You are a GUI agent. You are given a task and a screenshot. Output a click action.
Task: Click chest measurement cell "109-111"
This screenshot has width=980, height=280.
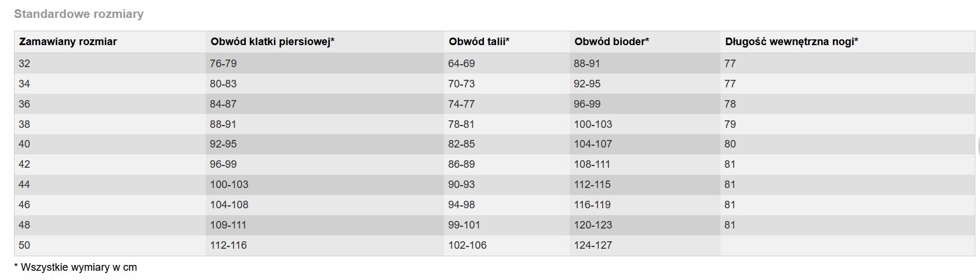[x=228, y=225]
